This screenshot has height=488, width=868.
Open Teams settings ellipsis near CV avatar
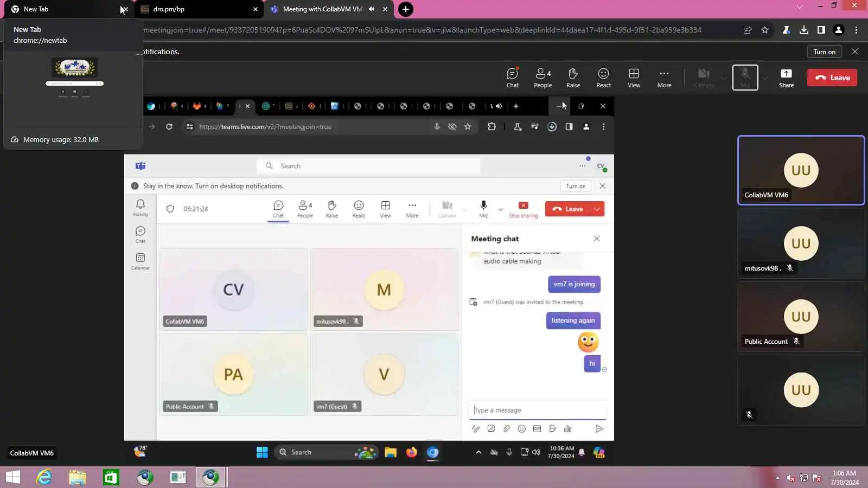pyautogui.click(x=583, y=166)
